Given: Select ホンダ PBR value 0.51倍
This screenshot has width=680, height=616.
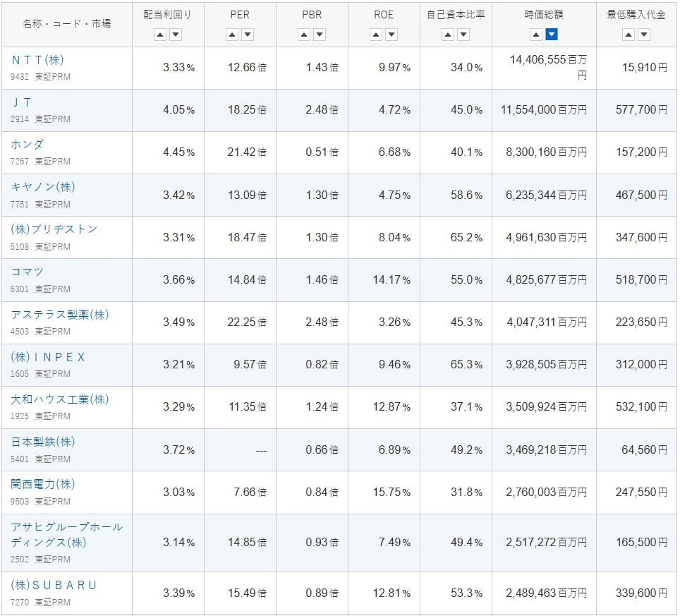Looking at the screenshot, I should [x=322, y=152].
